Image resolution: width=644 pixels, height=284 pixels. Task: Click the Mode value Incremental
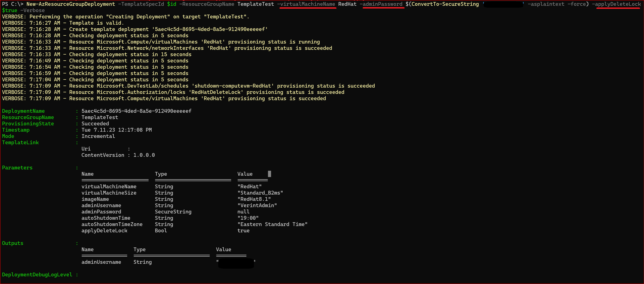click(98, 136)
